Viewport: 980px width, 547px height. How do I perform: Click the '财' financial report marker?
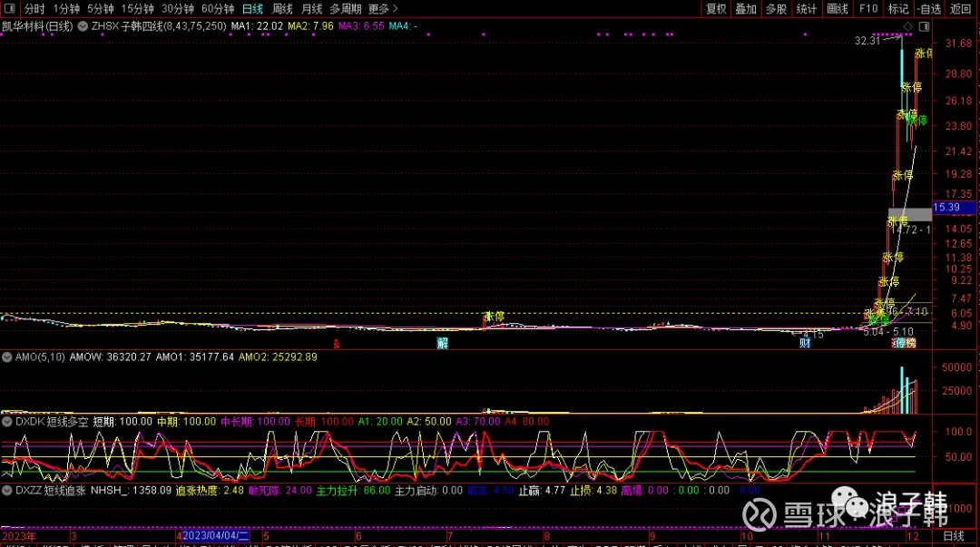[804, 343]
